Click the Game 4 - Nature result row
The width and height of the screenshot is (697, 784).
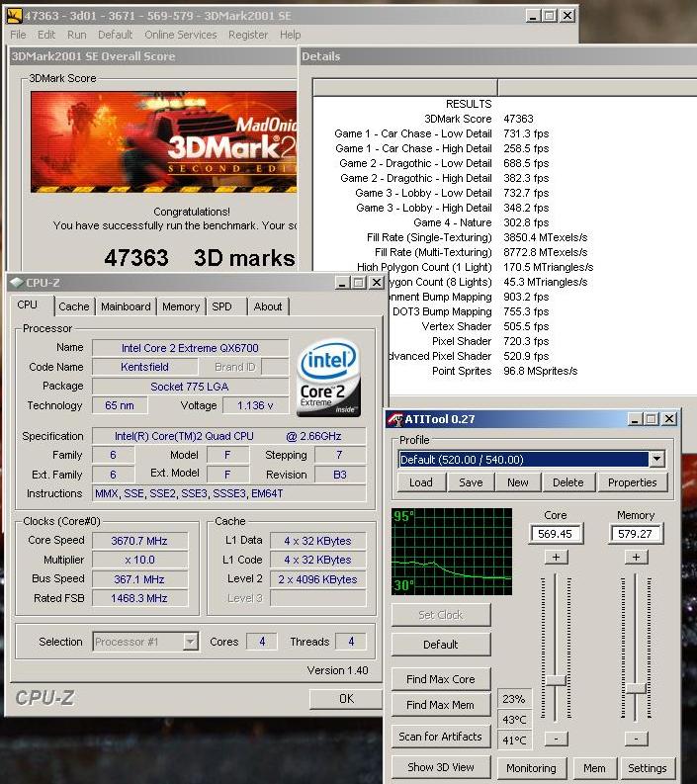[x=481, y=222]
